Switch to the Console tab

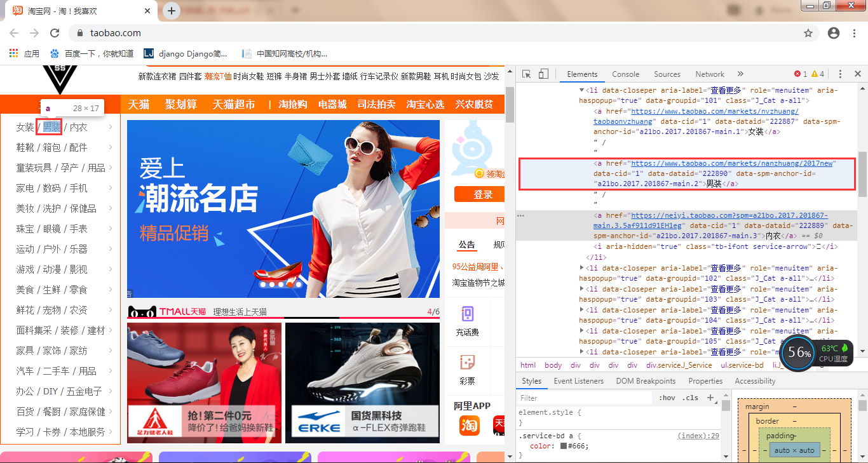pos(626,74)
